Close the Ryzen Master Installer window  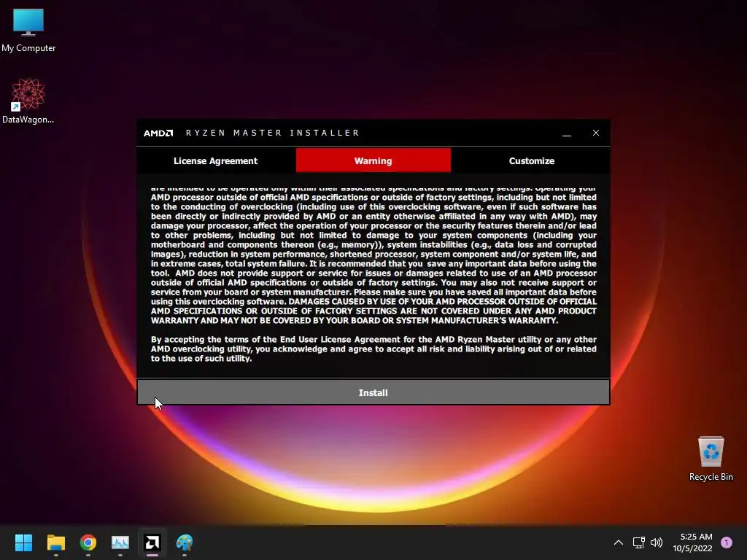point(595,133)
